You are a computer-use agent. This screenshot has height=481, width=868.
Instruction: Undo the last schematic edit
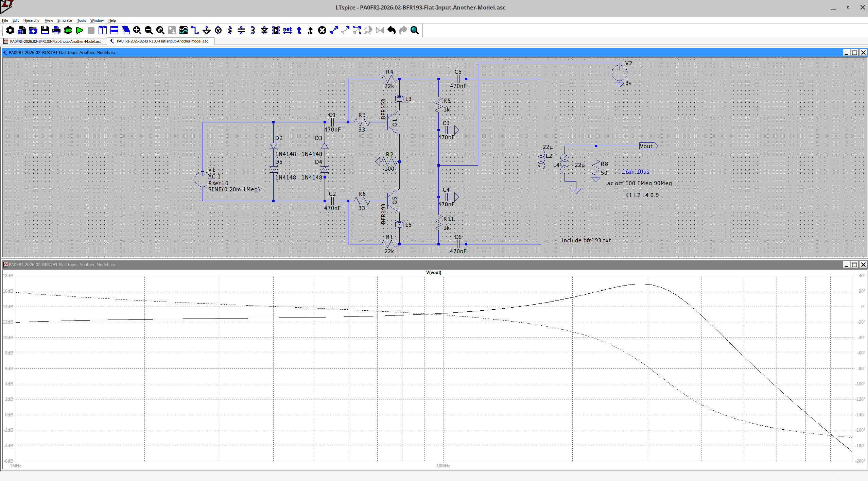tap(391, 31)
